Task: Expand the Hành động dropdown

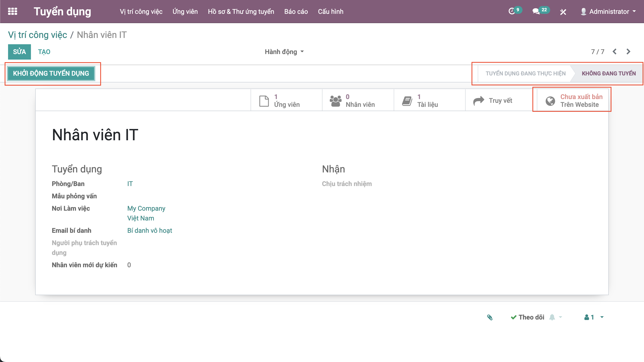Action: click(284, 52)
